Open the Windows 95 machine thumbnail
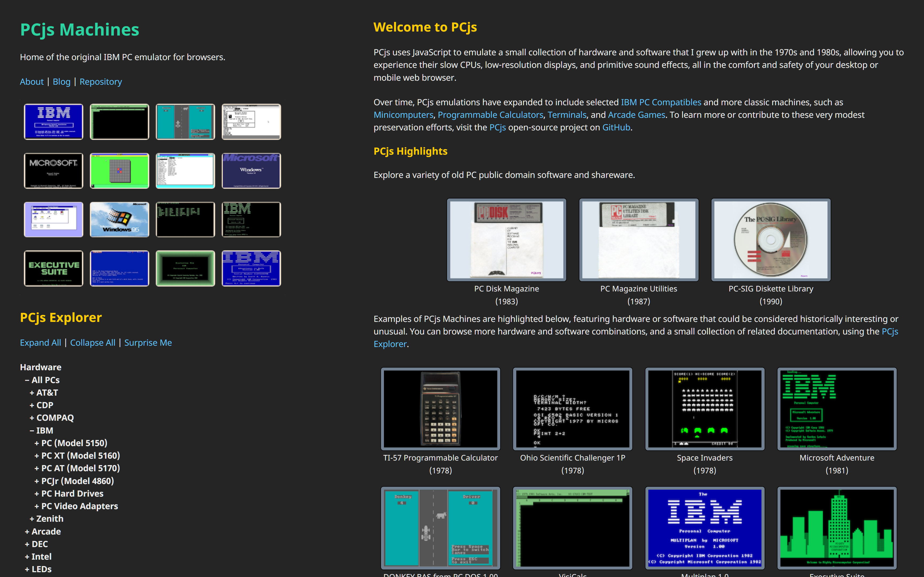924x577 pixels. click(119, 219)
